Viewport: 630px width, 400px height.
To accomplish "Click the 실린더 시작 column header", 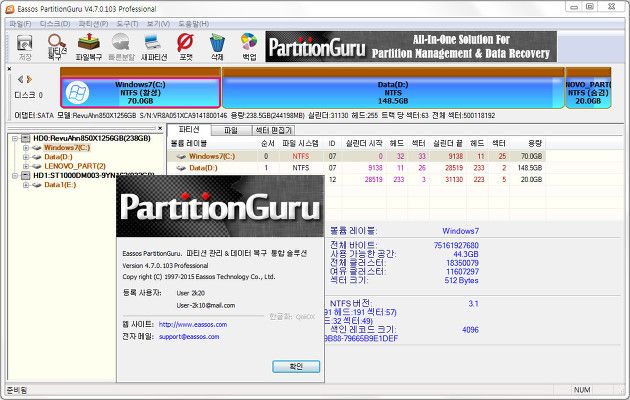I will click(x=364, y=144).
